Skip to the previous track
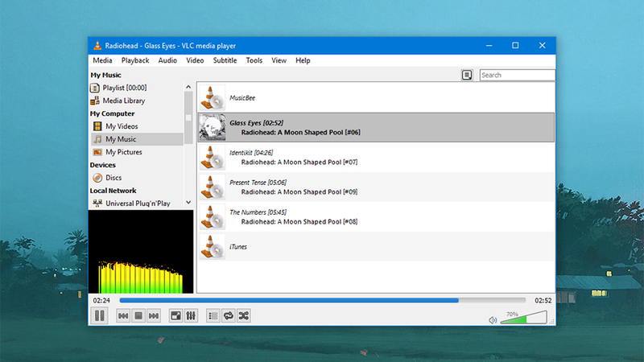The height and width of the screenshot is (362, 644). pos(123,315)
